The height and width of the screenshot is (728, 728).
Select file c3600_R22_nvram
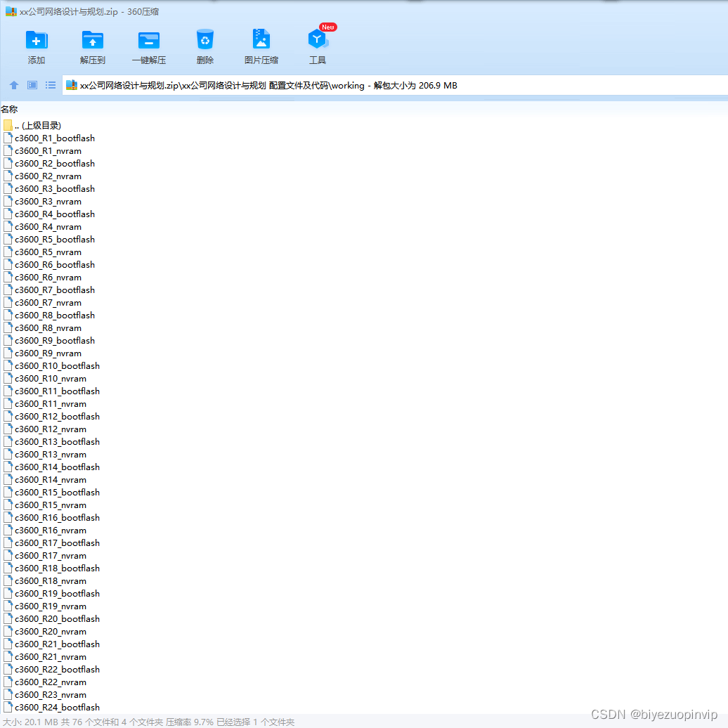pyautogui.click(x=45, y=682)
